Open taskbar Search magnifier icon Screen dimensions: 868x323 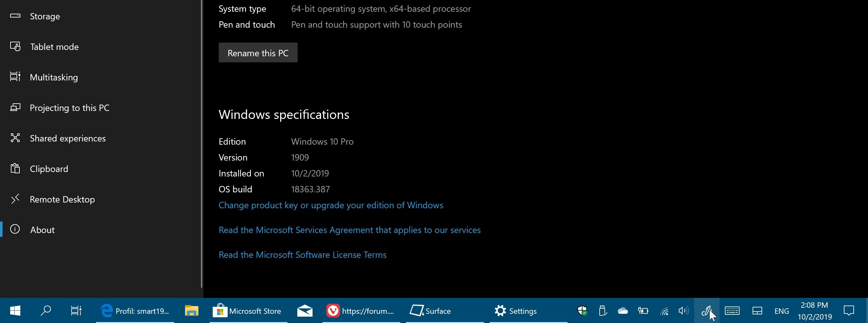point(45,311)
